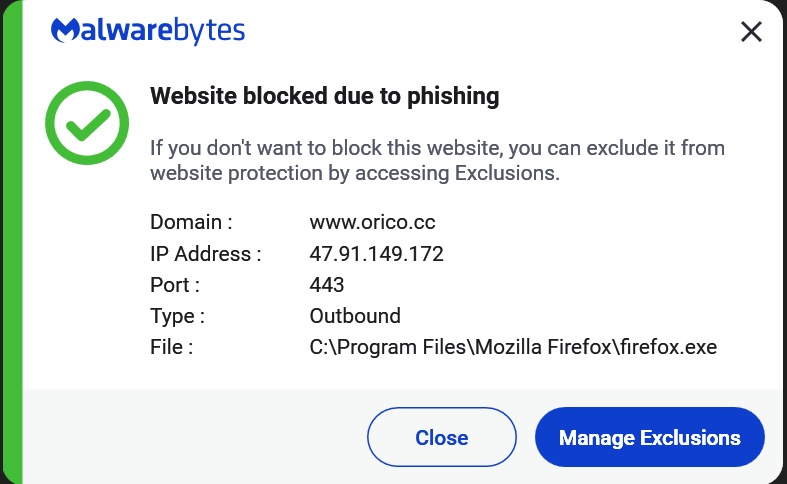Viewport: 787px width, 484px height.
Task: Click the 'Domain :' label
Action: click(x=191, y=222)
